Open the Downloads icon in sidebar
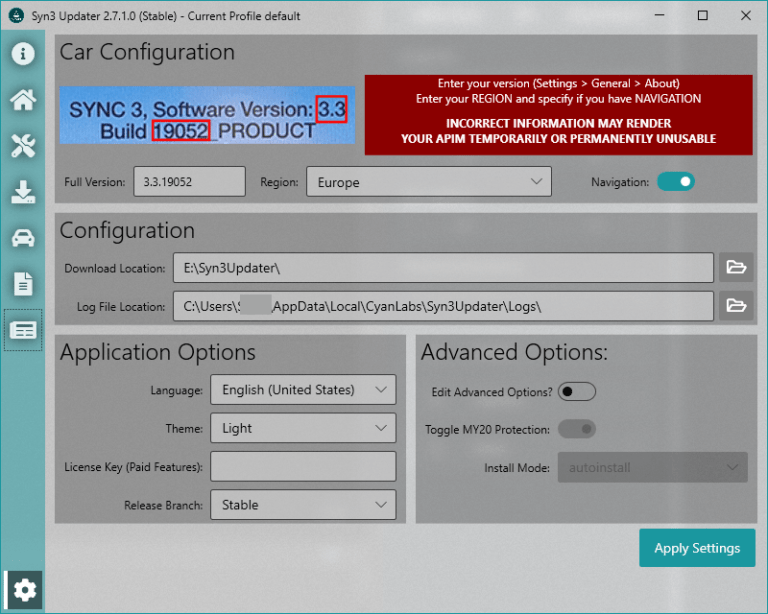Screen dimensions: 768x614 point(23,192)
